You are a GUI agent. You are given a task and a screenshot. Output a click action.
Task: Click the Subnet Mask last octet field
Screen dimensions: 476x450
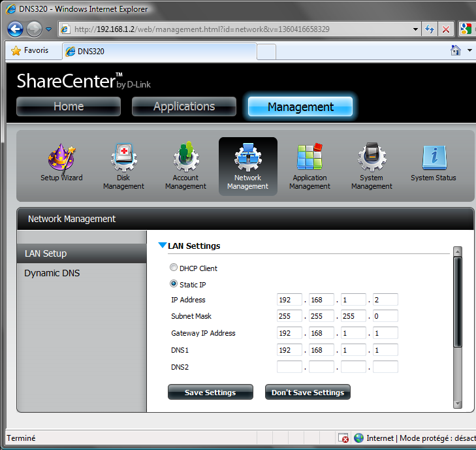coord(385,316)
